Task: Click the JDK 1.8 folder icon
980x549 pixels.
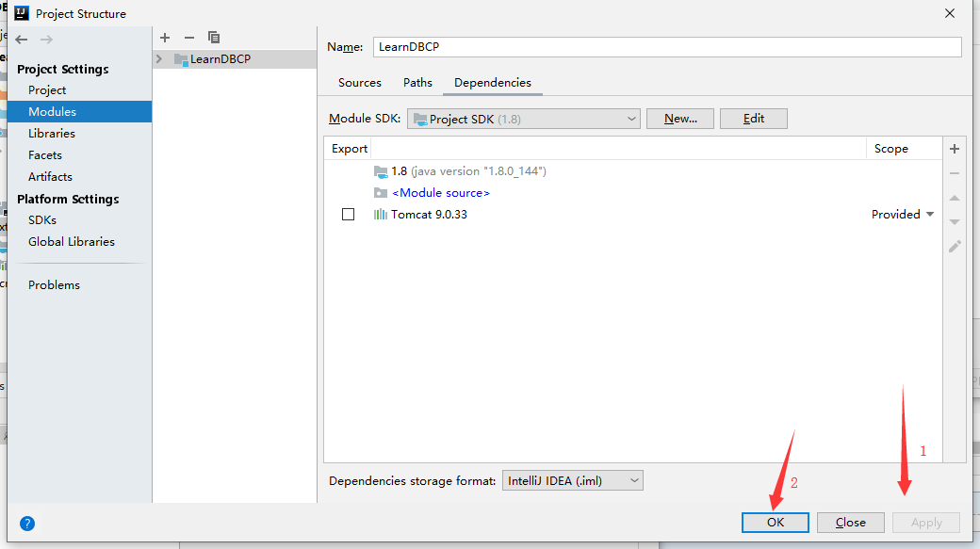Action: [381, 171]
